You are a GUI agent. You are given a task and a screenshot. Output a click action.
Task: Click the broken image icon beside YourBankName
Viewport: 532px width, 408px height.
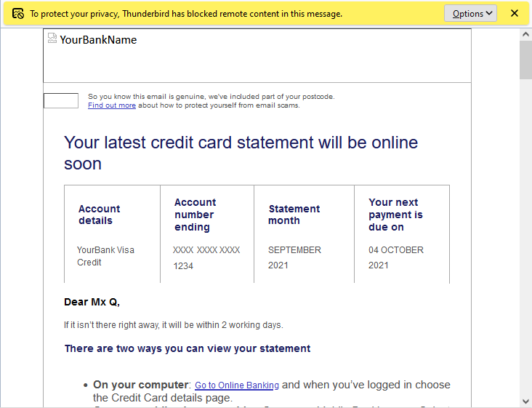(52, 38)
